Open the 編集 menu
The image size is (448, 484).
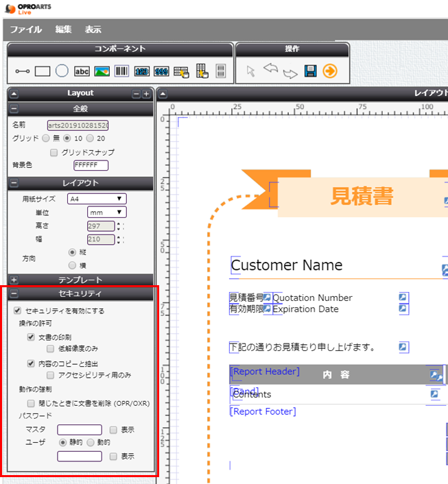(64, 29)
